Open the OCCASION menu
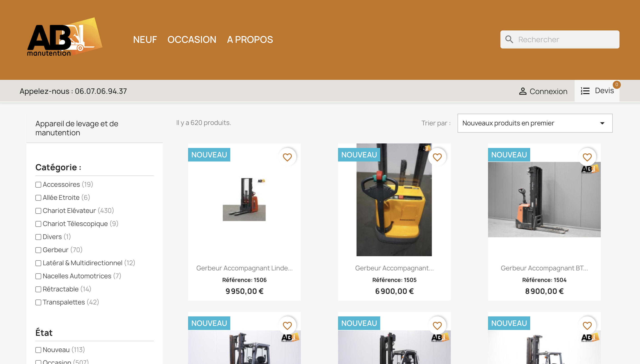This screenshot has height=364, width=640. (192, 39)
